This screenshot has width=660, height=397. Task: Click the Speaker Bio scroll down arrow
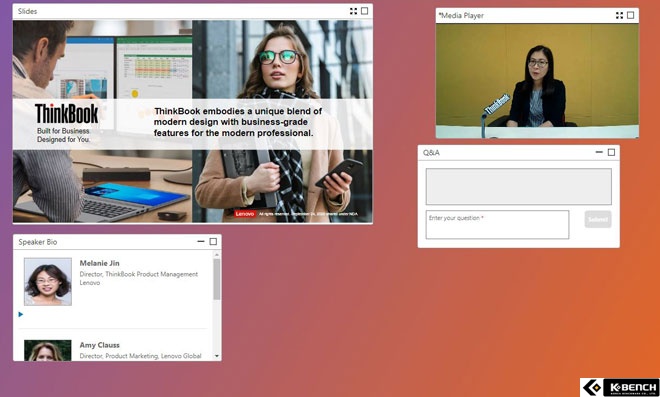pos(217,356)
